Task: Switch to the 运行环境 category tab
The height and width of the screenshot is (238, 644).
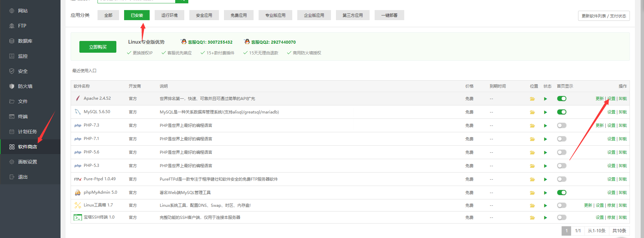Action: [169, 15]
